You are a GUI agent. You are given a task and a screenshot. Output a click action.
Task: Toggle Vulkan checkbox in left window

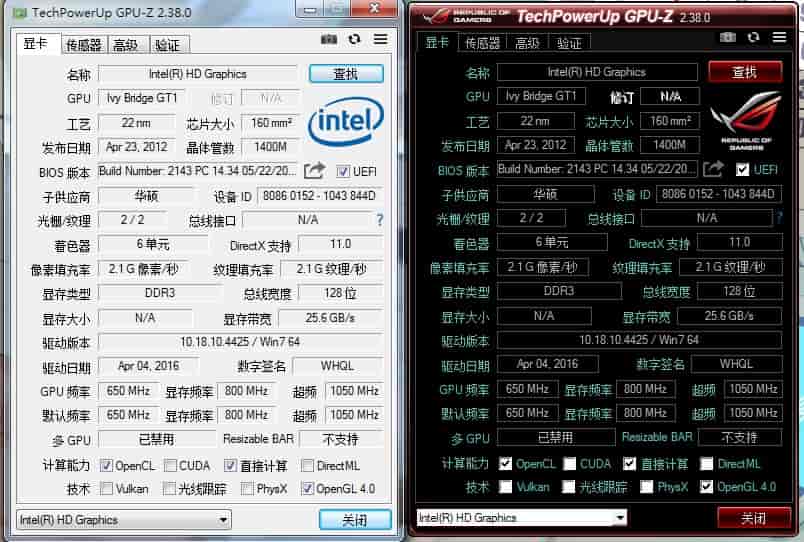[x=107, y=489]
